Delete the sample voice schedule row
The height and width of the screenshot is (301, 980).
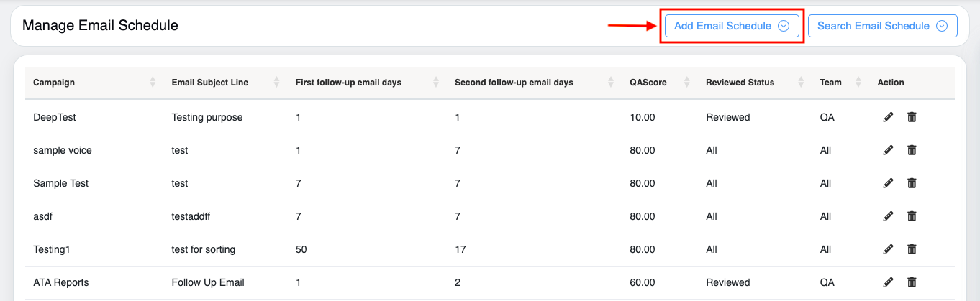[912, 150]
